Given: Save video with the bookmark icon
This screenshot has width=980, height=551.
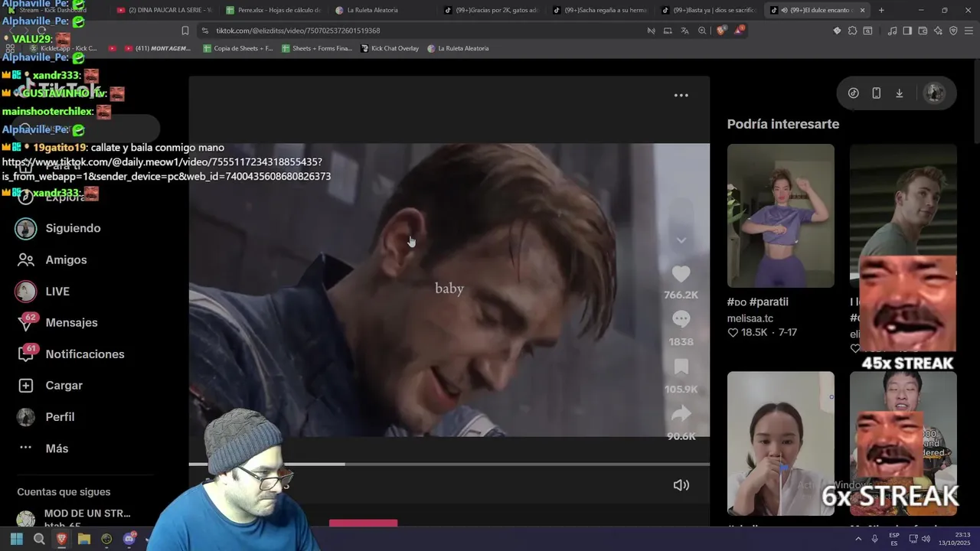Looking at the screenshot, I should click(681, 367).
